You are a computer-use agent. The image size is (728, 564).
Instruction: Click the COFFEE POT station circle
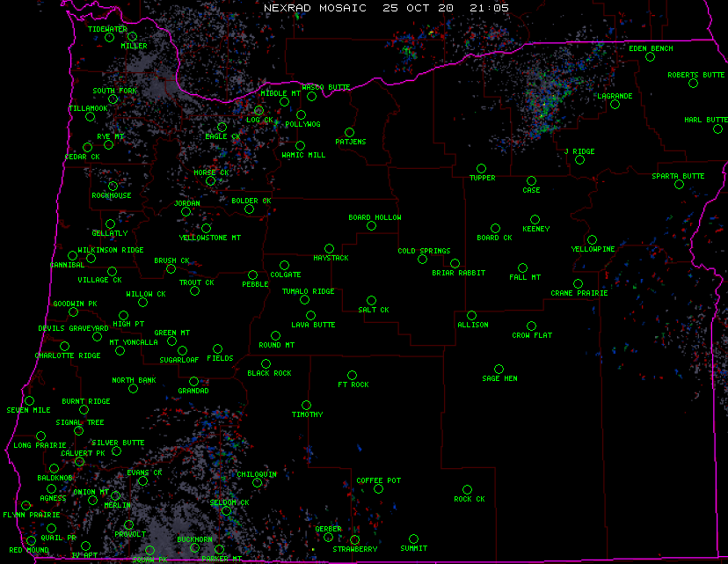378,489
